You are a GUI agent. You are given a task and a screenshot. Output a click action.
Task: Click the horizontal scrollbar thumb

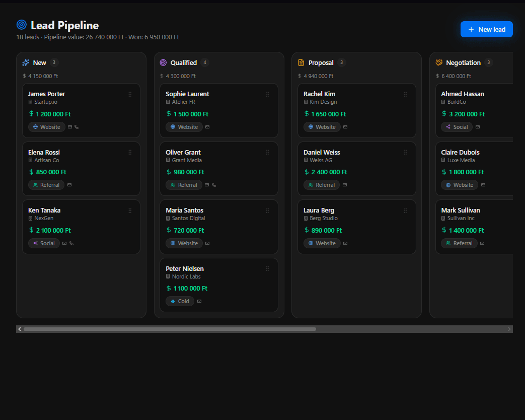[x=170, y=329]
